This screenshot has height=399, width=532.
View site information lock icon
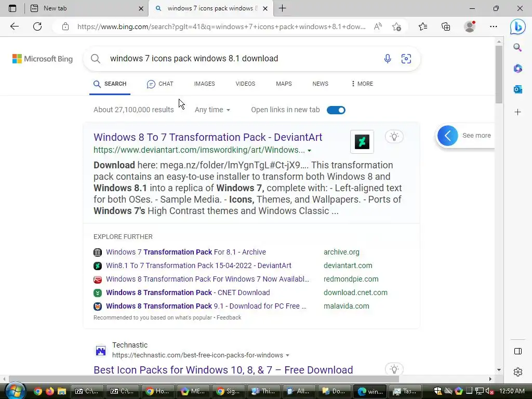65,26
